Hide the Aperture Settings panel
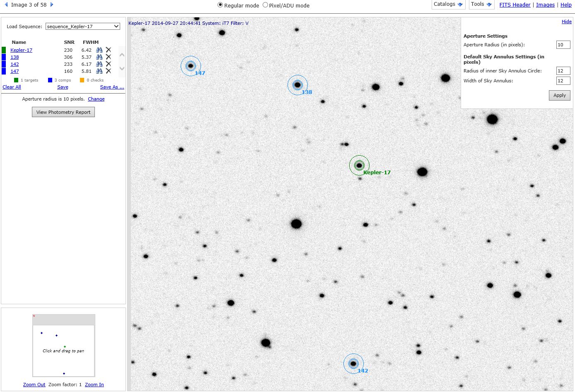The image size is (575, 392). click(x=566, y=22)
